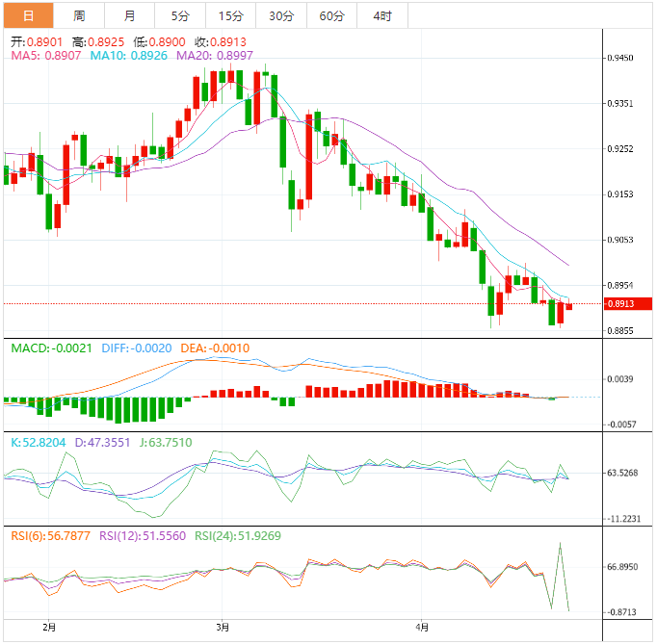Open the 5分 timeframe tab

click(180, 16)
